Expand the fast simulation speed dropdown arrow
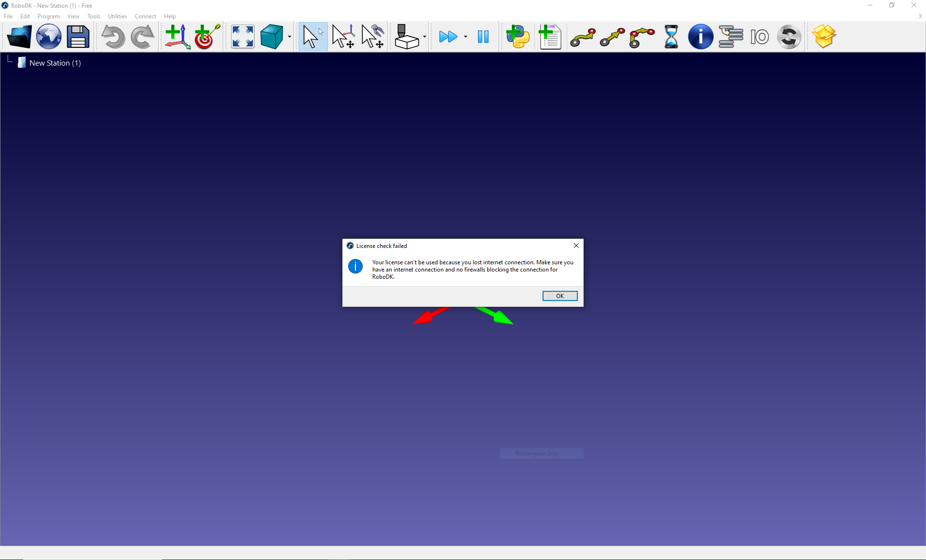 [x=465, y=37]
